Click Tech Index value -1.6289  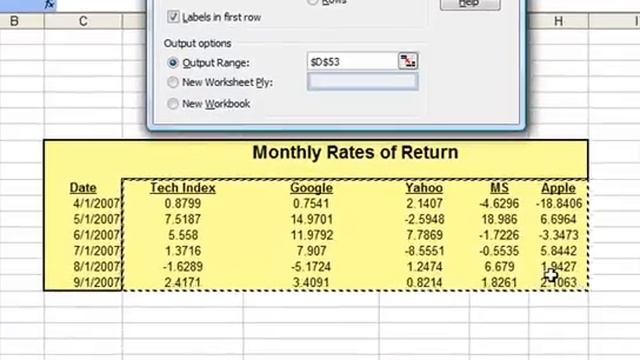[183, 267]
